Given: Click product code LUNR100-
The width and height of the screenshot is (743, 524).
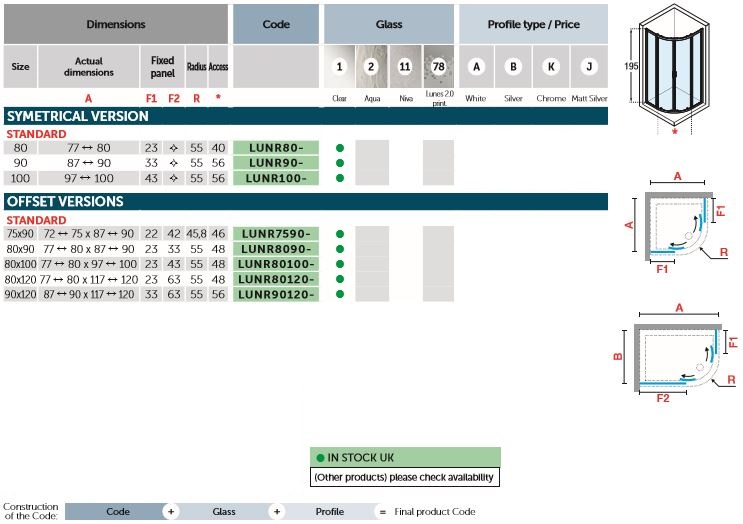Looking at the screenshot, I should coord(276,178).
